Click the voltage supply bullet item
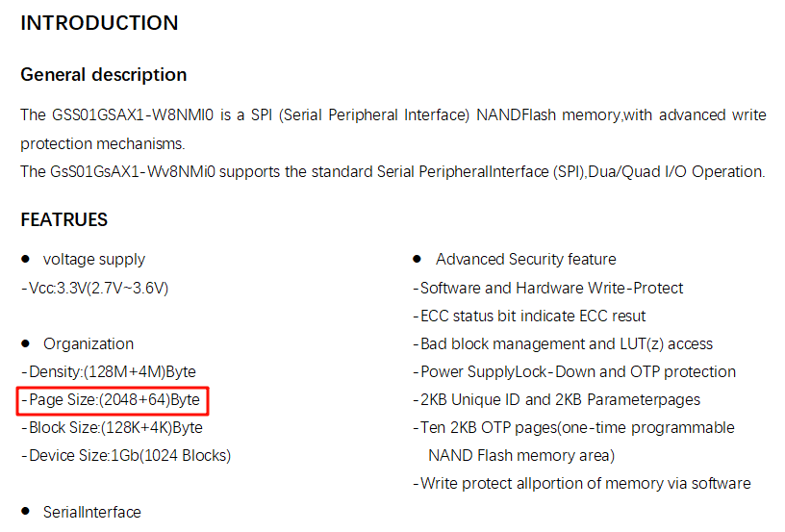Image resolution: width=785 pixels, height=532 pixels. click(x=93, y=259)
